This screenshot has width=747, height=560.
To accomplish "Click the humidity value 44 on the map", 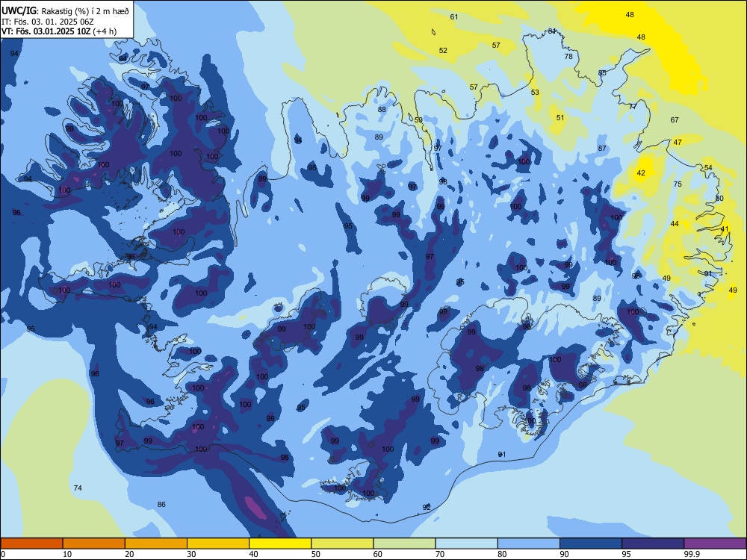I will coord(674,223).
